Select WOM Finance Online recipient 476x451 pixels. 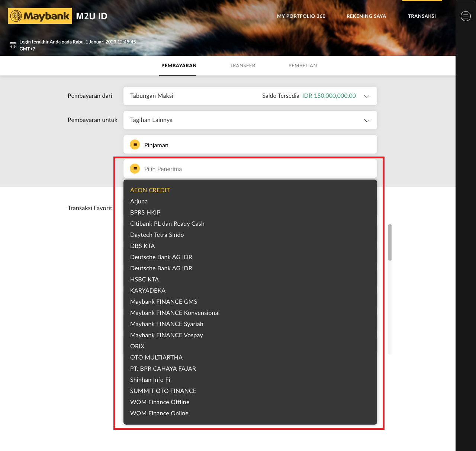(x=159, y=413)
